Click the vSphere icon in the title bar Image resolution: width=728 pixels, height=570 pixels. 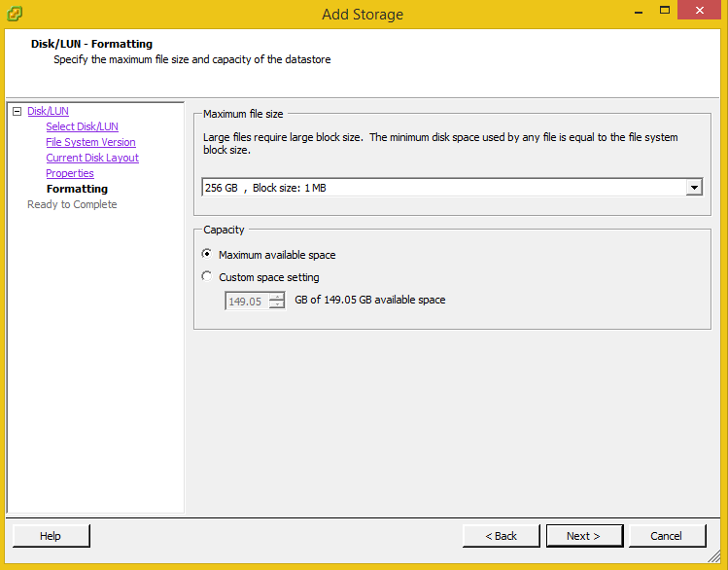pos(15,14)
